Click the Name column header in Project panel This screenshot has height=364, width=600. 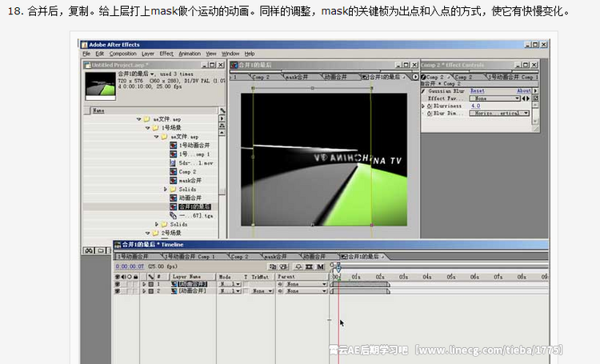[98, 110]
